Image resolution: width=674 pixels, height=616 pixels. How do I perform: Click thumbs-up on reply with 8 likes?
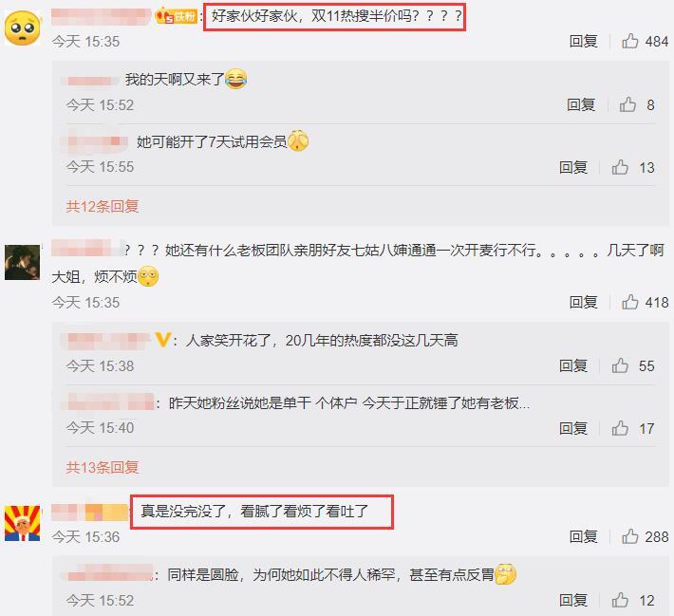click(627, 104)
